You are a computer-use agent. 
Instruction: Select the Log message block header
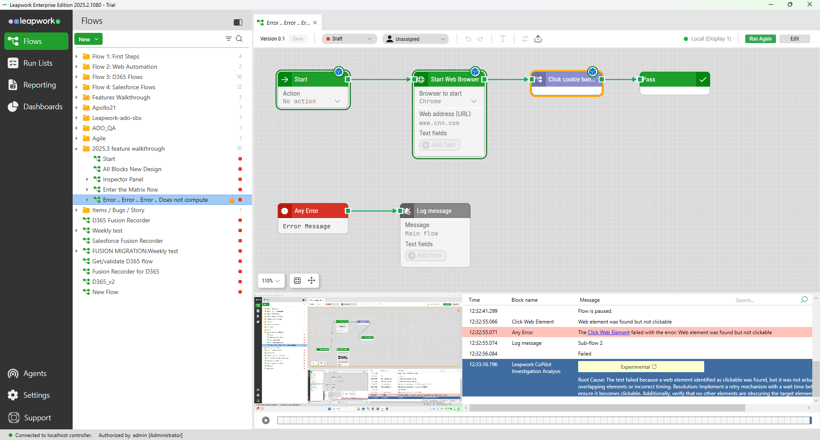click(435, 211)
